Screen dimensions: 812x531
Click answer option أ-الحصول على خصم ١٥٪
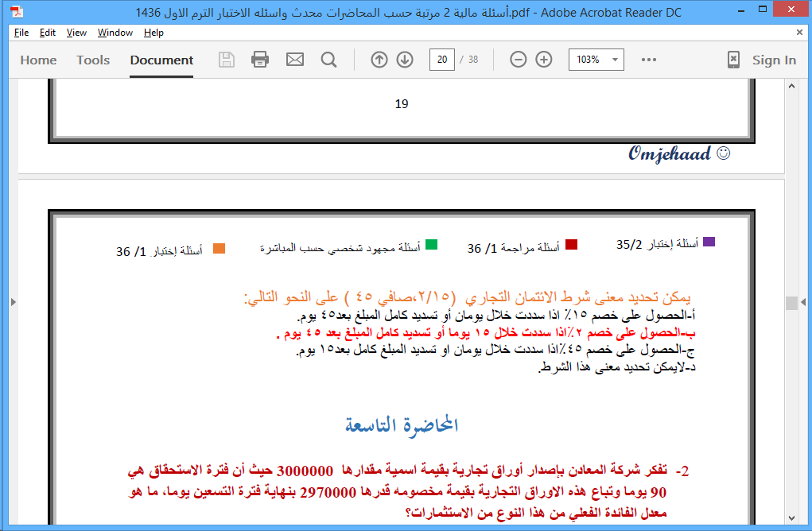tap(496, 315)
